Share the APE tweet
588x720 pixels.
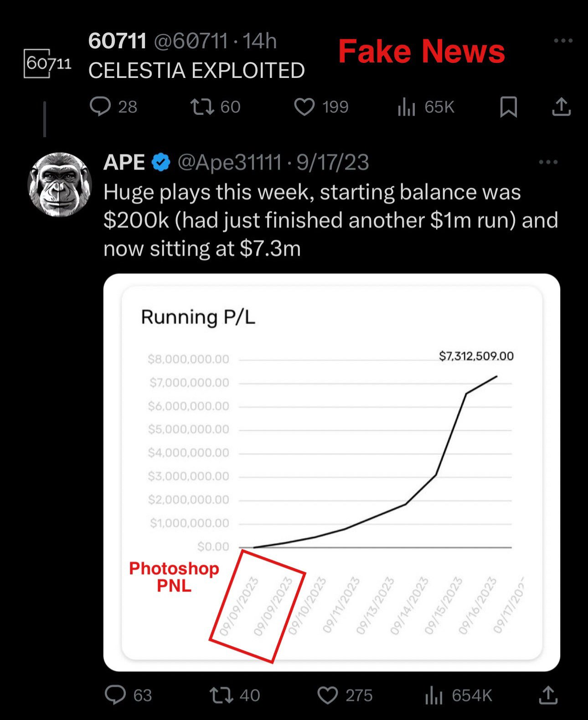(548, 695)
